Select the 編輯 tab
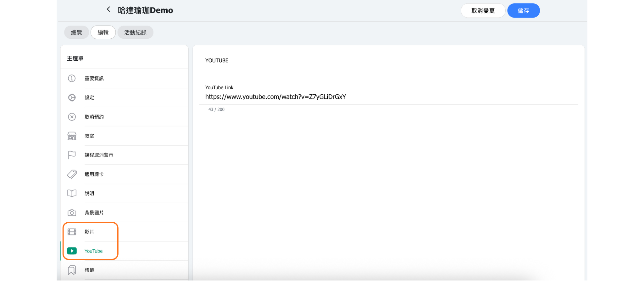 point(103,32)
